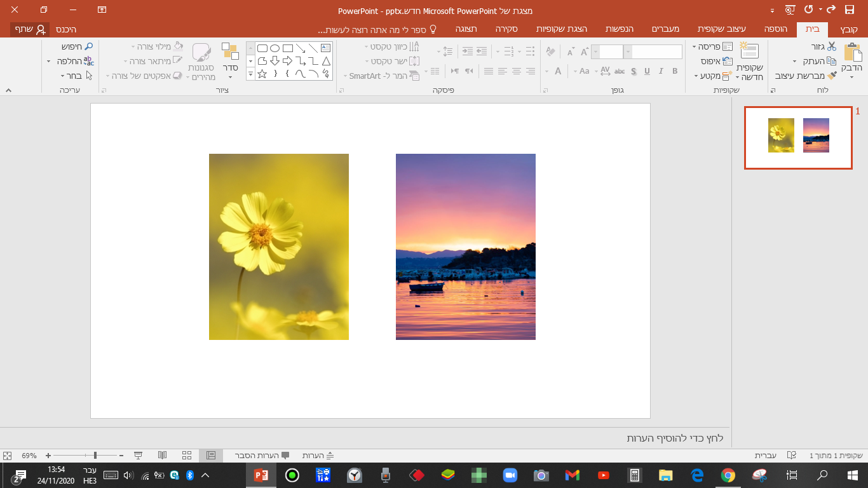Viewport: 868px width, 488px height.
Task: Open the Shape Fill (מילוי צורה) dropdown
Action: click(157, 46)
